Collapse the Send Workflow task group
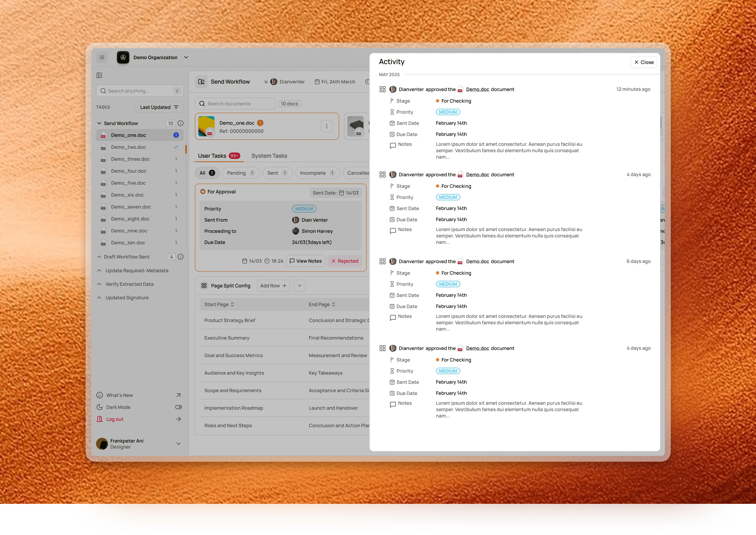Viewport: 756px width, 535px height. (99, 123)
